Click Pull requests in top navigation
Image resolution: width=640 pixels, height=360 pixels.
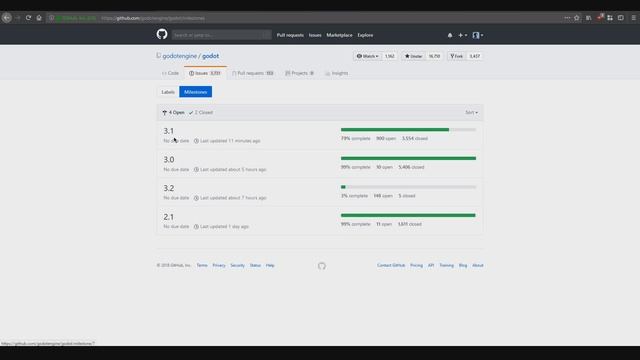(x=290, y=35)
